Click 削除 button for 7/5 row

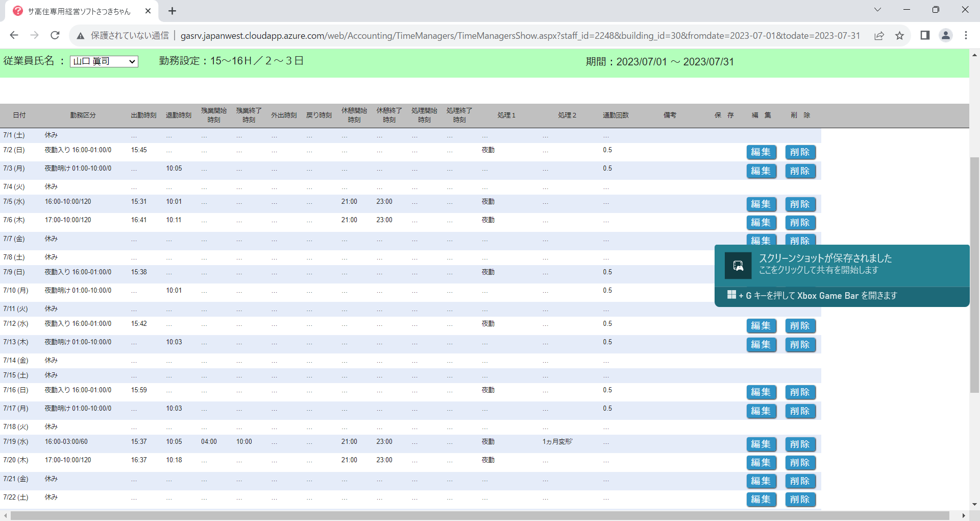(800, 204)
